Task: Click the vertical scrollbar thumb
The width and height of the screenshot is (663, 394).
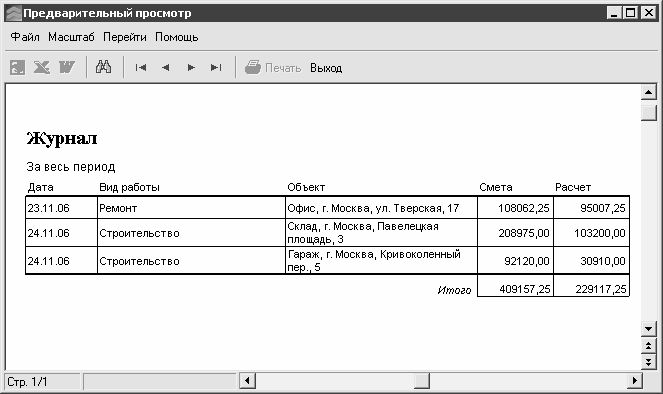Action: click(649, 113)
